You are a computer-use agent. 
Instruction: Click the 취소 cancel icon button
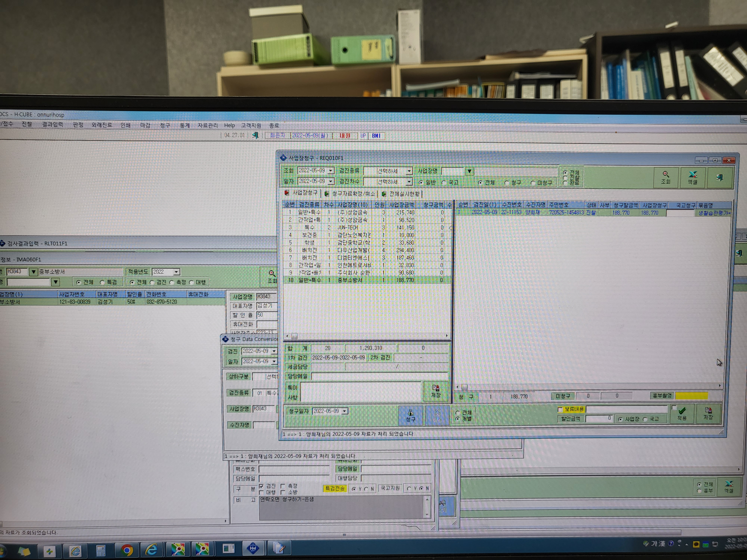tap(437, 416)
